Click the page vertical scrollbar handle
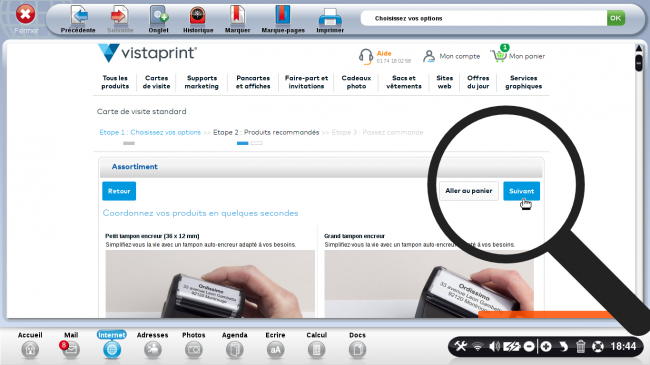650x365 pixels. tap(639, 63)
